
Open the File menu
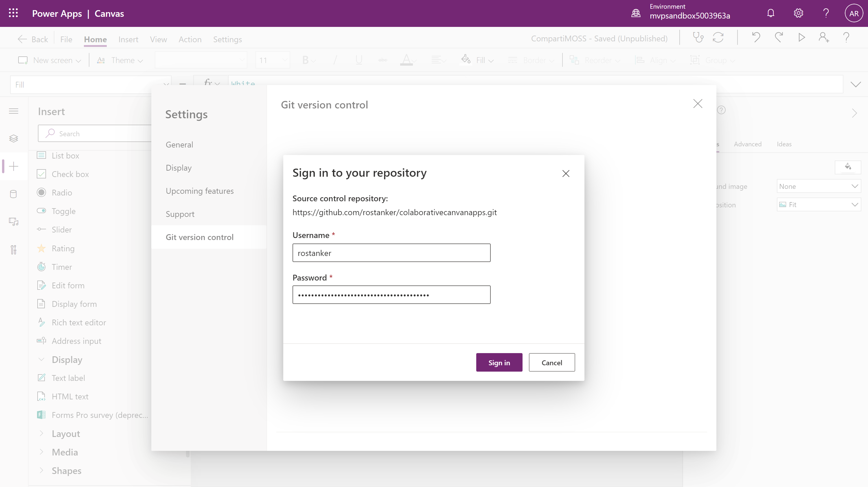(66, 39)
